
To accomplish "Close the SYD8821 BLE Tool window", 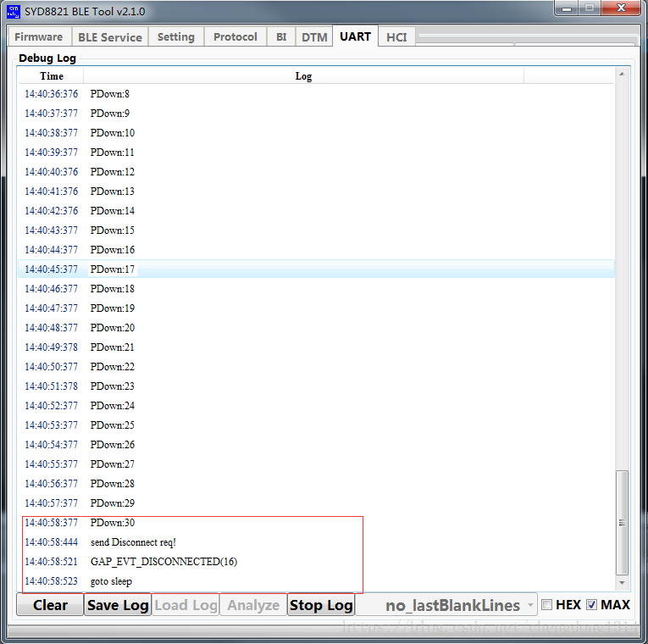I will [621, 8].
